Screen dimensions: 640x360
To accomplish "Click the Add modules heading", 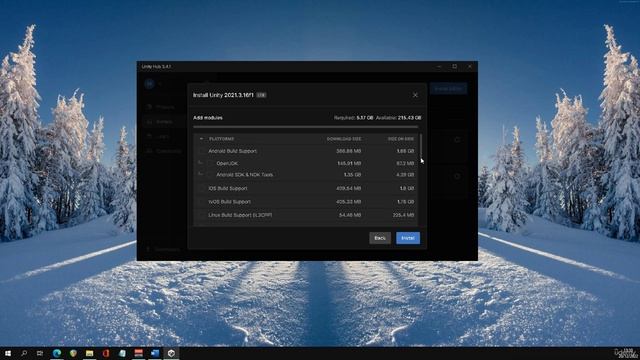I will [208, 118].
